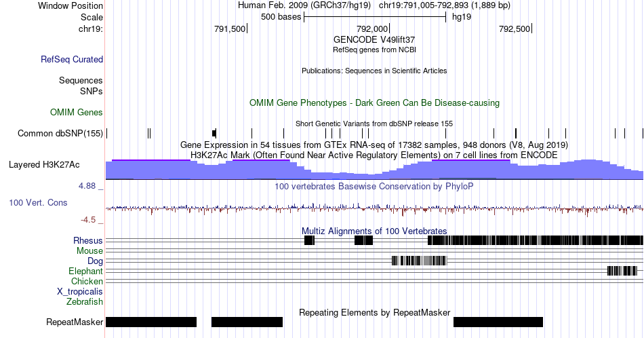Click the Human Feb. 2009 (GRCh37/hg19) assembly text
This screenshot has height=338, width=644.
click(x=304, y=5)
